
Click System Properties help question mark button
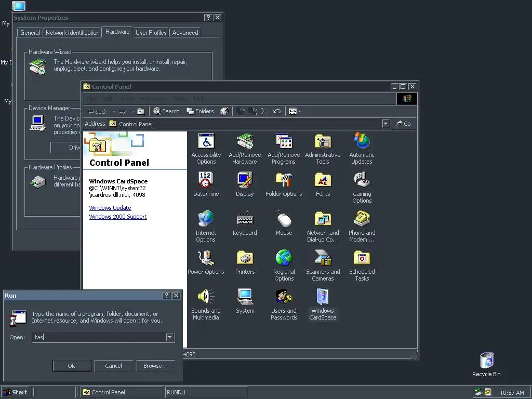[208, 17]
